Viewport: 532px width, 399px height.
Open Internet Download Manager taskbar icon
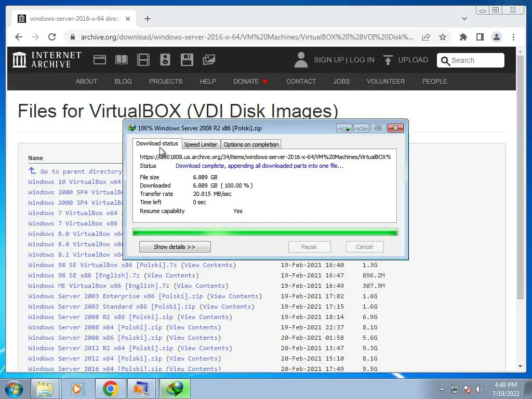click(x=175, y=389)
